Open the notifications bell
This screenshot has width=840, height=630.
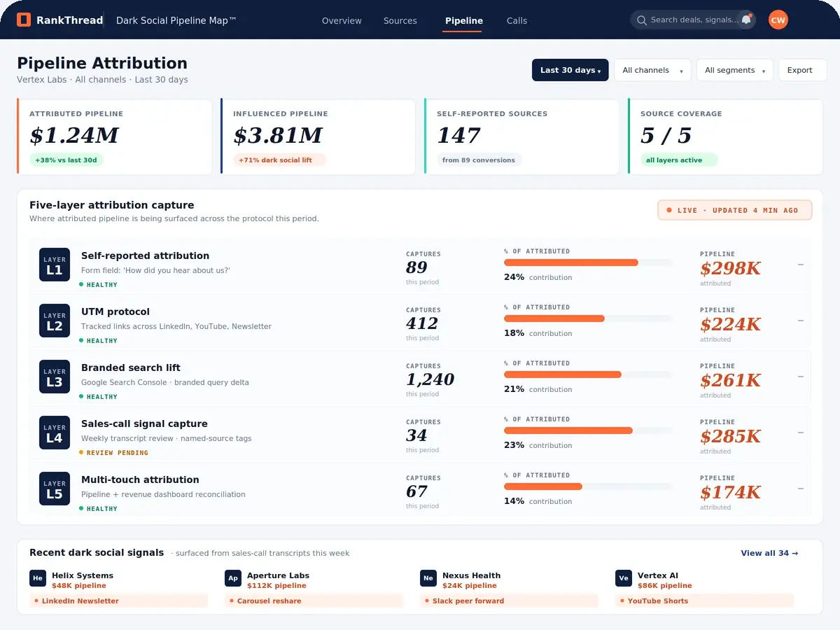point(746,20)
